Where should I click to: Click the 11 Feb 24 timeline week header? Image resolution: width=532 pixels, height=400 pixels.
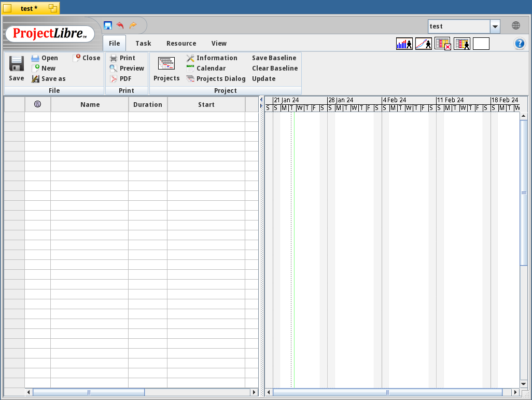point(463,100)
